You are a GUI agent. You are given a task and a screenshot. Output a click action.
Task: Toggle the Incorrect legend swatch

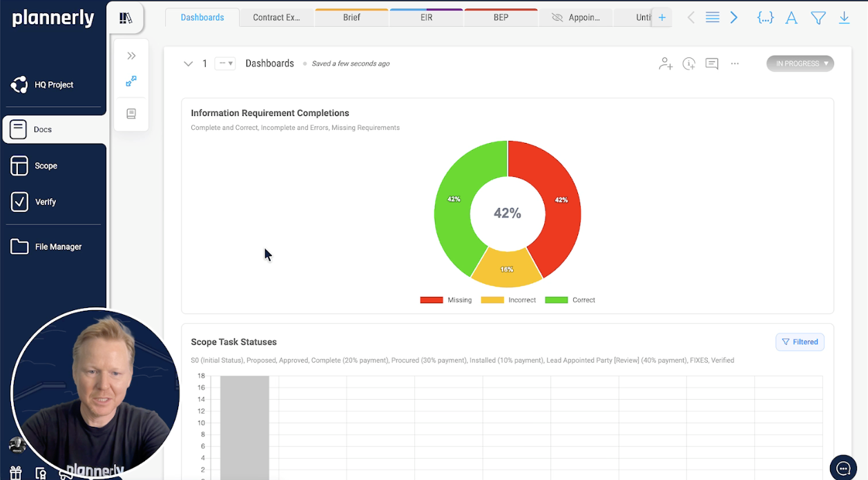coord(492,300)
